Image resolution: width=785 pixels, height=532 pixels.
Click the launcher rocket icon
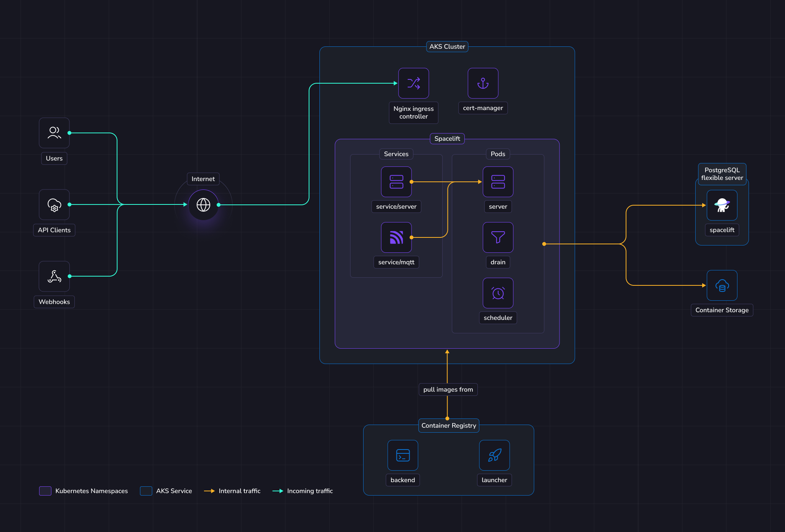click(494, 455)
